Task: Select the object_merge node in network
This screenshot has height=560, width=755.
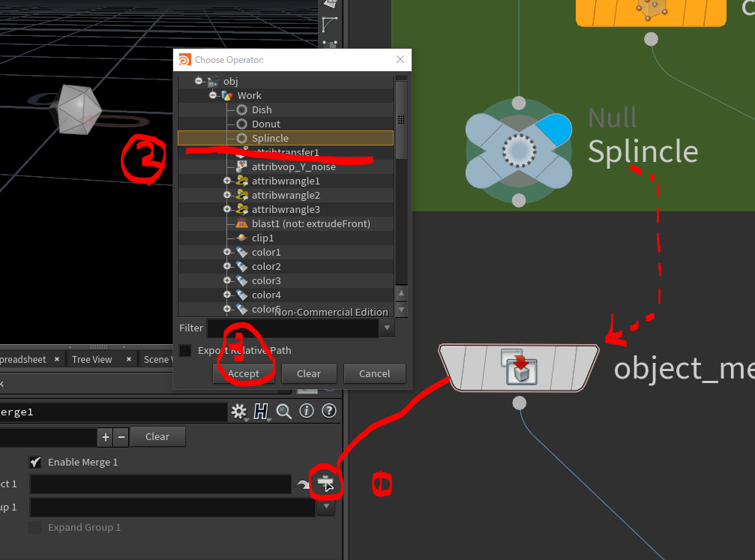Action: tap(519, 368)
